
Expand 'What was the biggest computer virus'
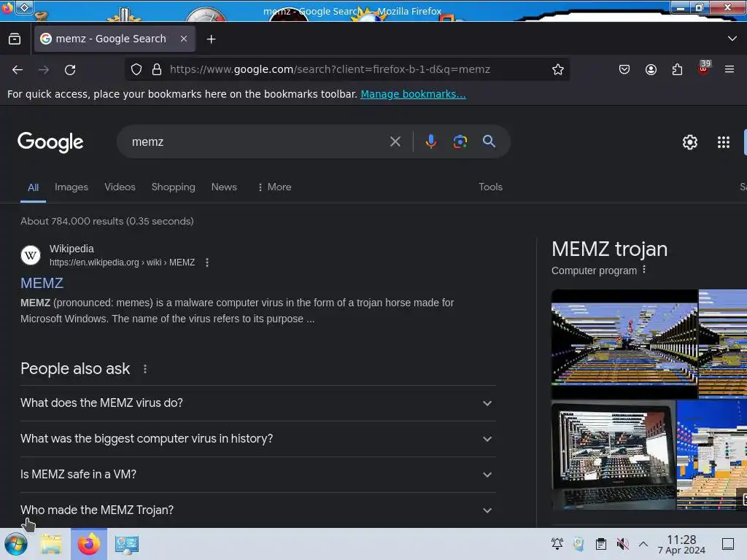(258, 438)
